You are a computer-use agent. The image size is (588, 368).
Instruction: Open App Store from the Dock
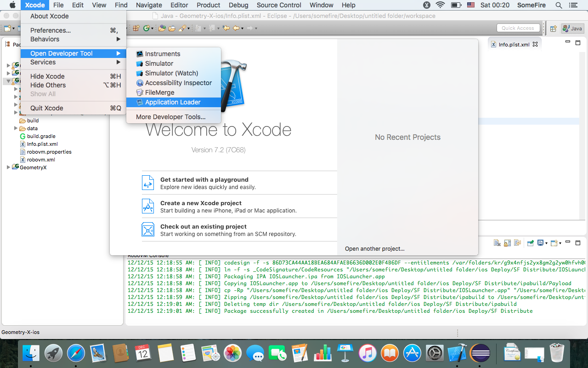point(412,353)
